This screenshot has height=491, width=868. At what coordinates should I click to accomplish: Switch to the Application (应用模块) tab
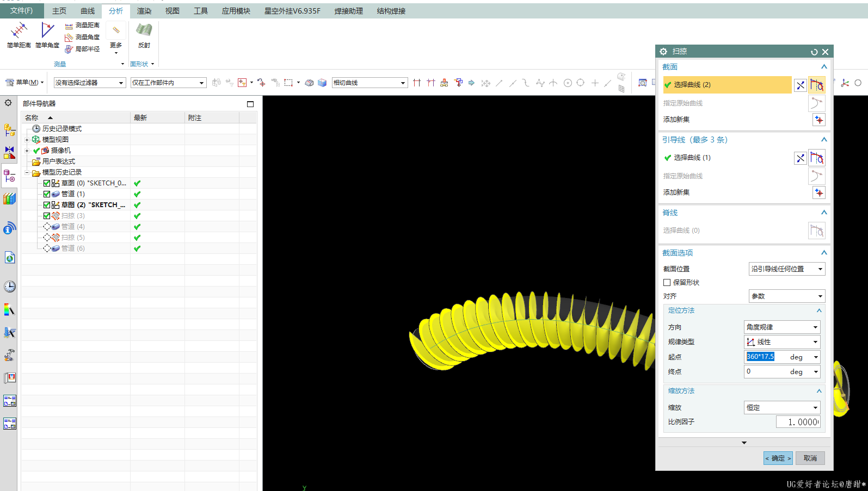pos(236,11)
